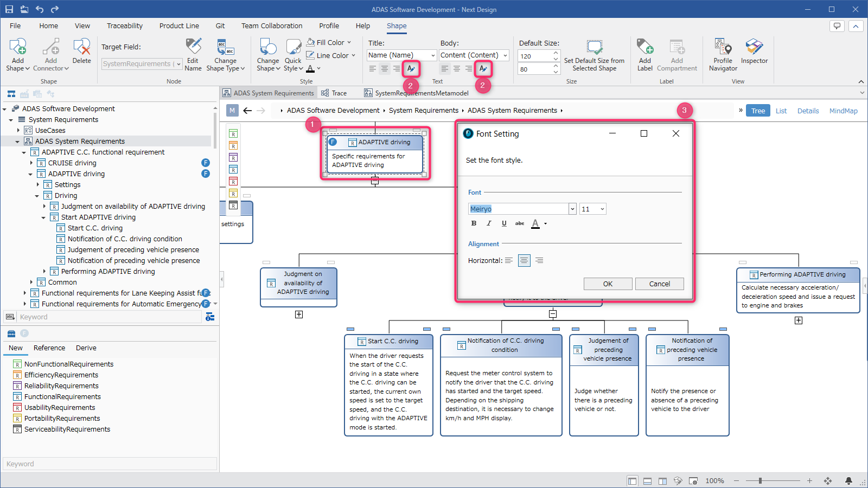Click the M model button in breadcrumb bar
Image resolution: width=868 pixels, height=488 pixels.
tap(232, 111)
